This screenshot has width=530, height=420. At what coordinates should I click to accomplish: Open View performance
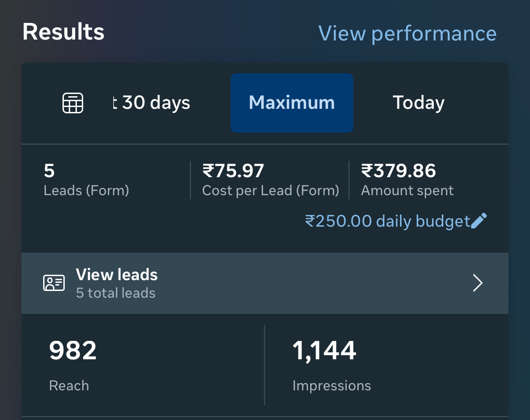408,33
